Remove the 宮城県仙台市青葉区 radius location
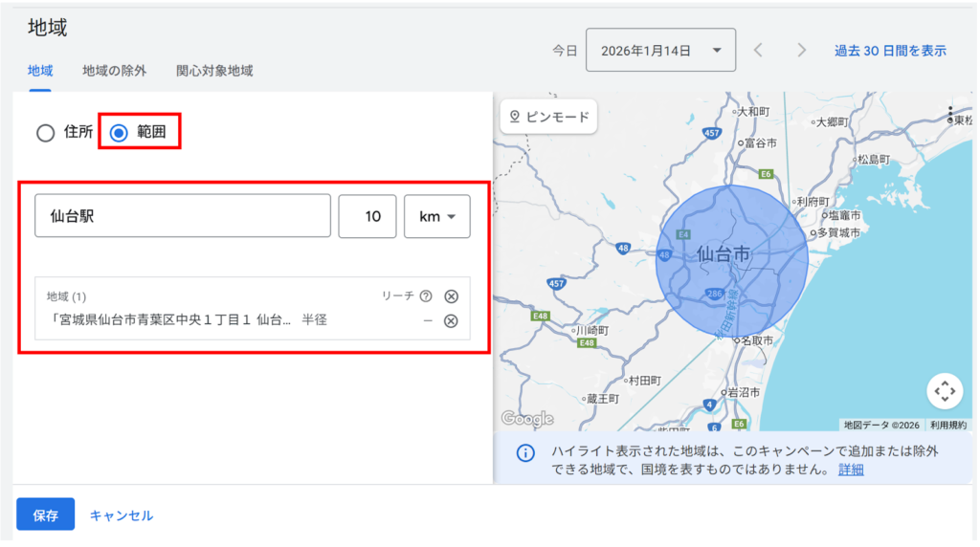 [451, 320]
